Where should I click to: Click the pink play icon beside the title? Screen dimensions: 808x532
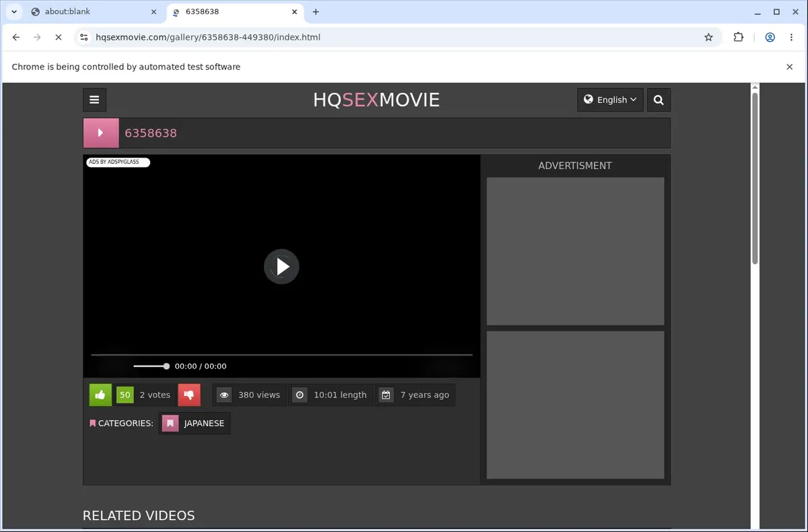[101, 133]
